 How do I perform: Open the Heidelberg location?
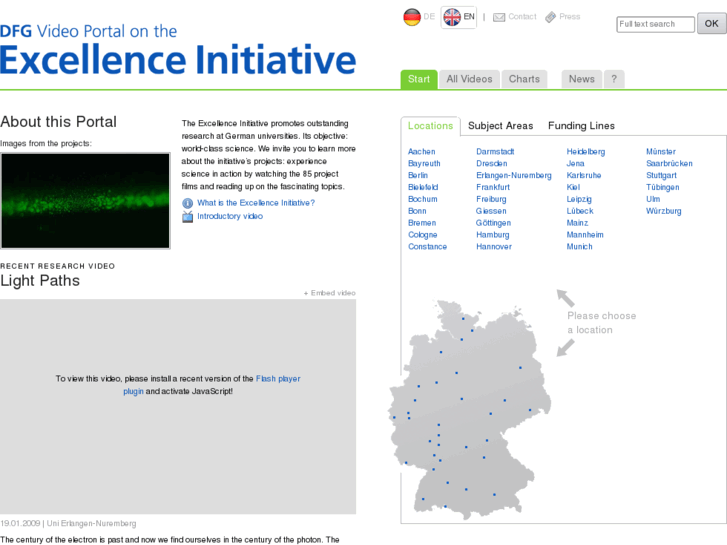coord(586,152)
